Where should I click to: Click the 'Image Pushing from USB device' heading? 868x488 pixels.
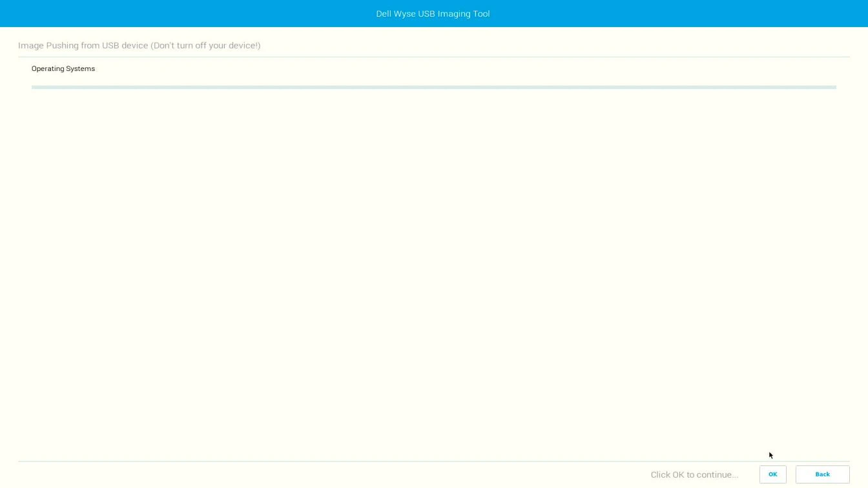coord(139,45)
